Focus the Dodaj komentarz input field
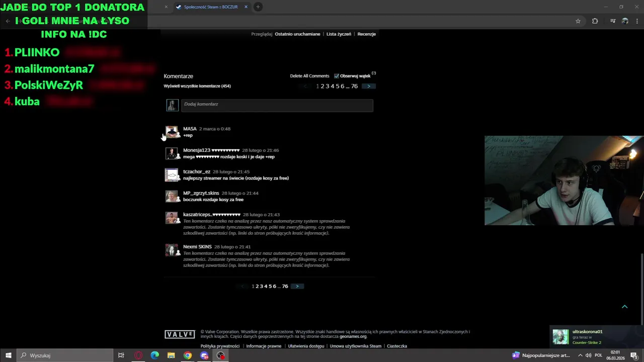The image size is (644, 362). coord(277,105)
